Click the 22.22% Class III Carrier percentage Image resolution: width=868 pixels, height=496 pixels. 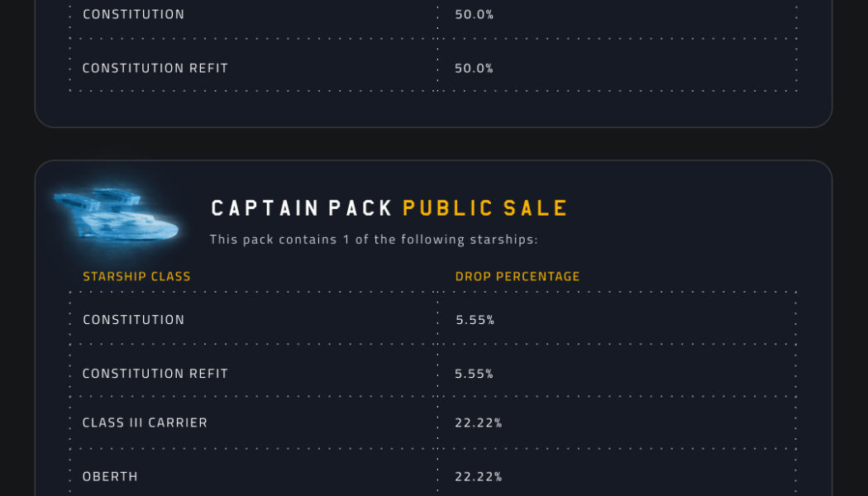coord(479,422)
